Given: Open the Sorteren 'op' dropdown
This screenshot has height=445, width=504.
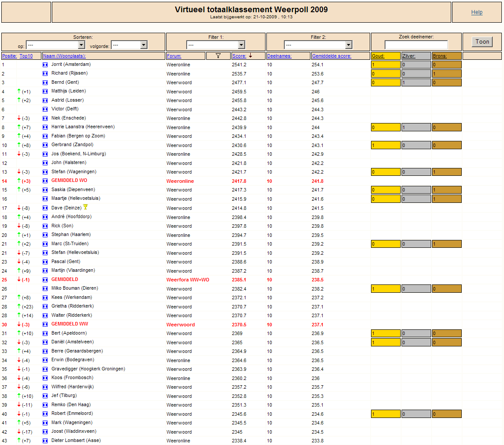Looking at the screenshot, I should [x=55, y=45].
